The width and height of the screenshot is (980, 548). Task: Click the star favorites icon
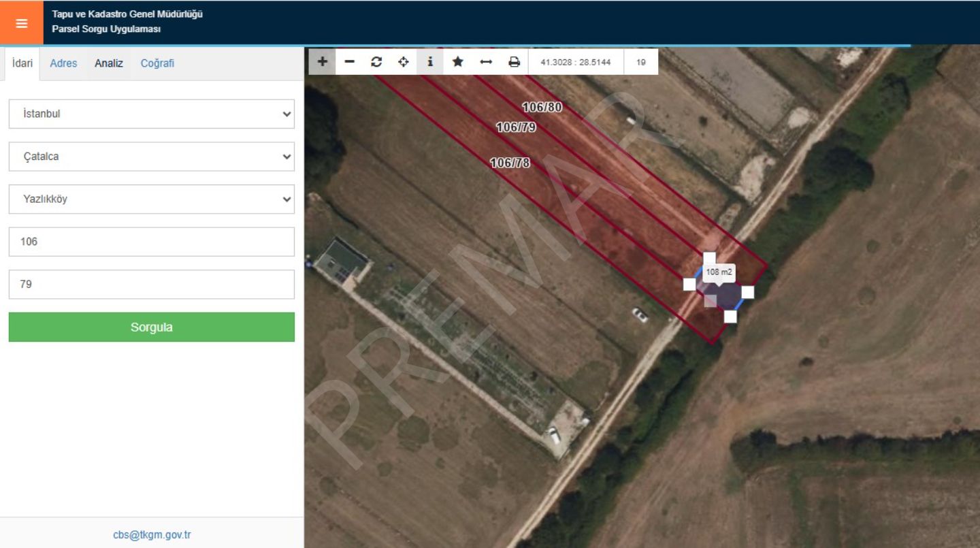click(458, 62)
